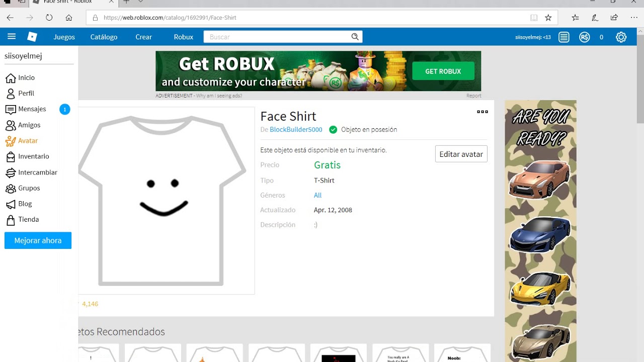Click the Intercambiar trade icon
The width and height of the screenshot is (644, 362).
tap(11, 172)
